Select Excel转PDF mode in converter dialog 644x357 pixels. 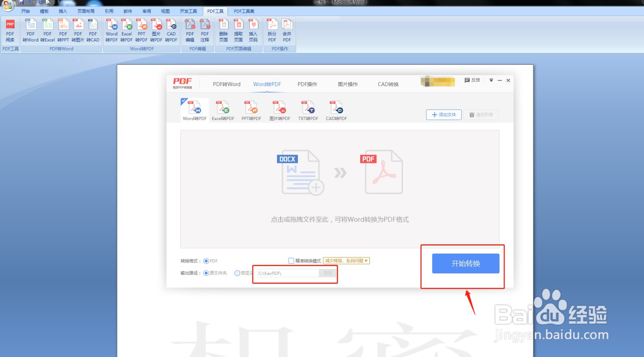tap(223, 111)
